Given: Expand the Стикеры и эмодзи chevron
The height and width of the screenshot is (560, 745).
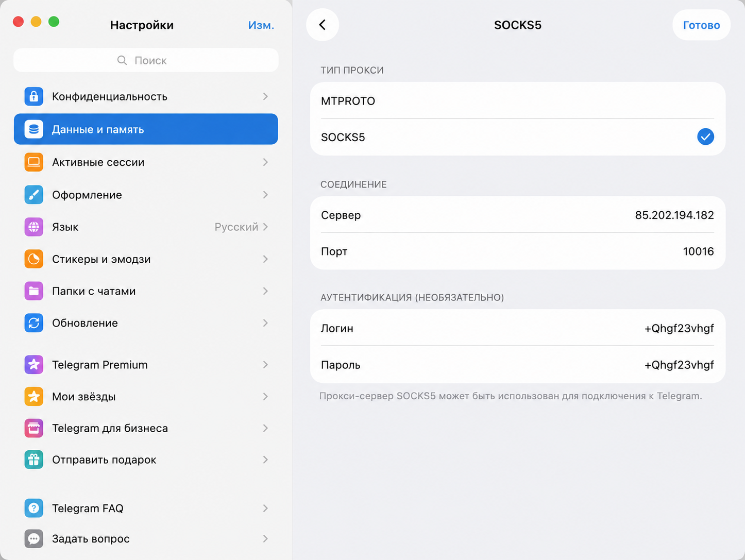Looking at the screenshot, I should pyautogui.click(x=265, y=259).
